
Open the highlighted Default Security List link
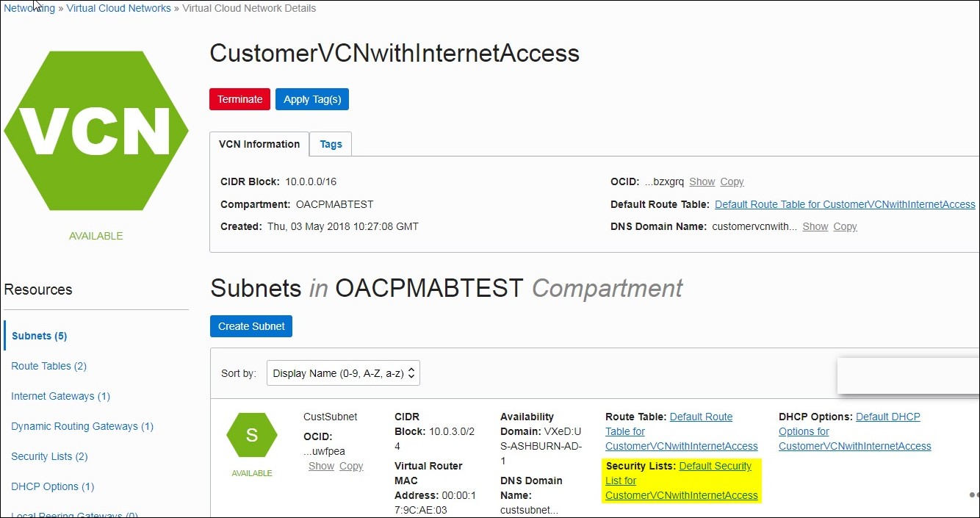(681, 481)
